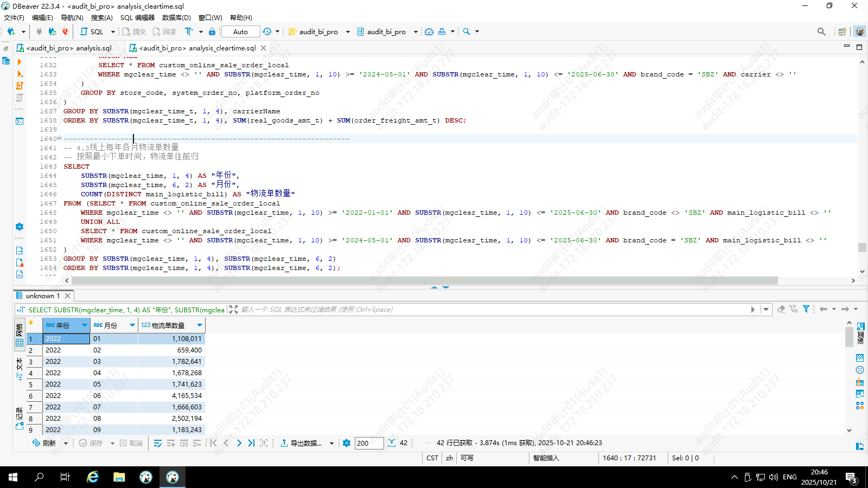Click the blue custom filter funnel icon
Screen dimensions: 868x488
click(x=806, y=309)
